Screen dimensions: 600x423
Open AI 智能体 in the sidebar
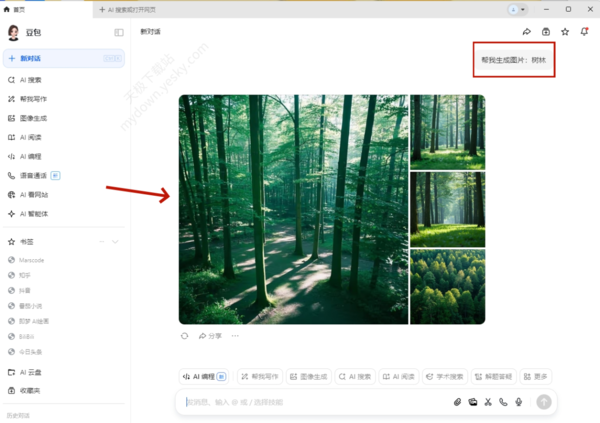pyautogui.click(x=64, y=214)
